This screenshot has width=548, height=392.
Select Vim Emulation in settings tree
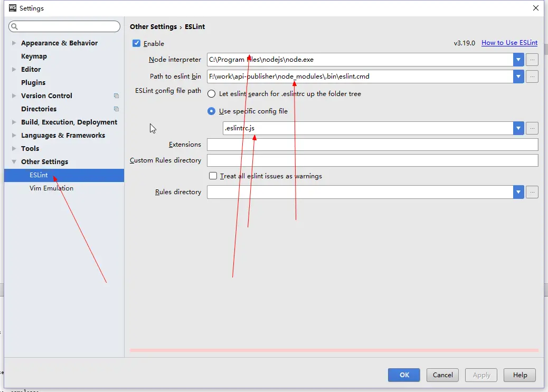51,188
